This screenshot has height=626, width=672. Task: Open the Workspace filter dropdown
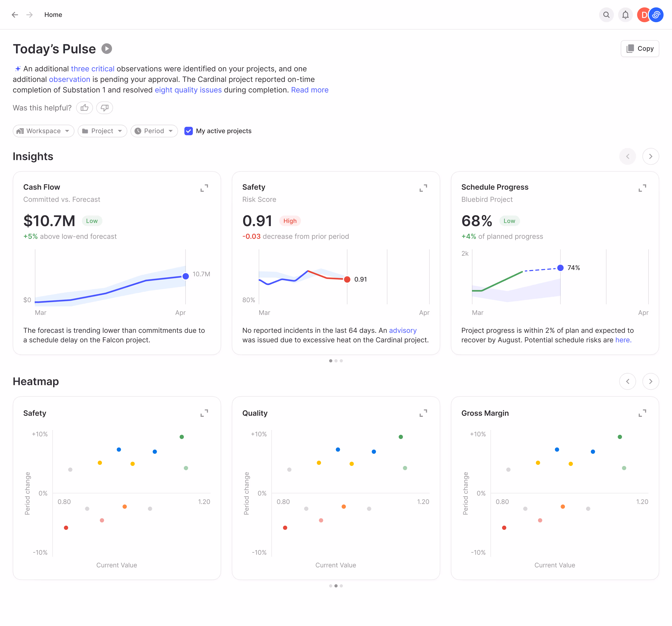click(x=44, y=131)
